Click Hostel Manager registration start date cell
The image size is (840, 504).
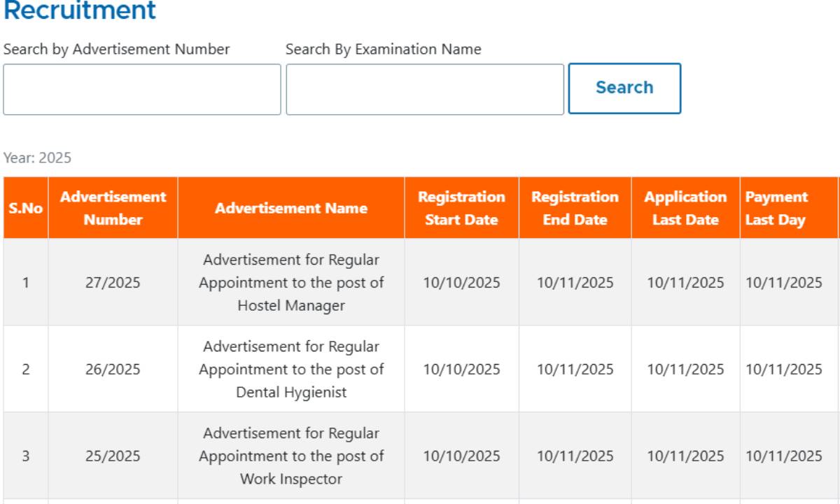461,283
